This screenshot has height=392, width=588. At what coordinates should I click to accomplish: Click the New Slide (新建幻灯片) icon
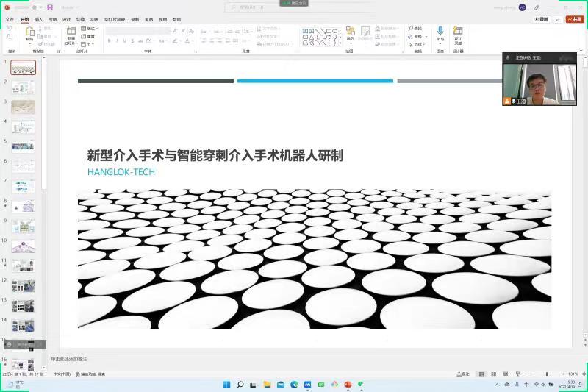click(71, 32)
